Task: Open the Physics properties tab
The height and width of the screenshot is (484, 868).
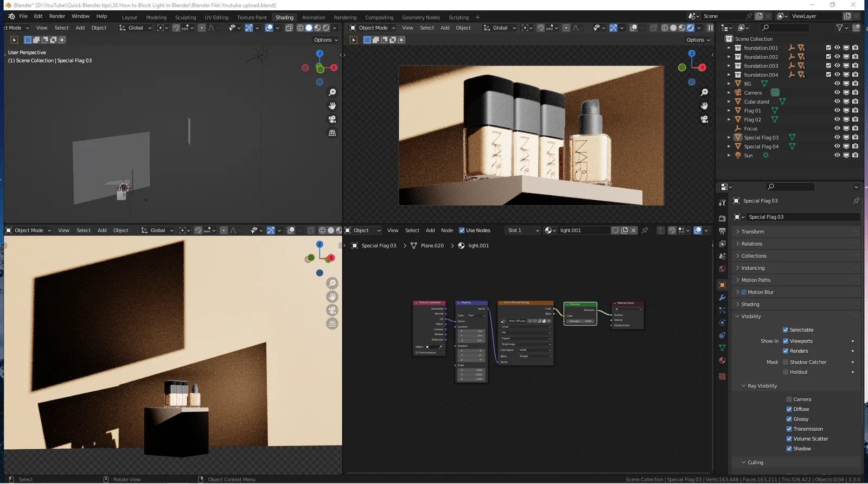Action: click(x=722, y=323)
